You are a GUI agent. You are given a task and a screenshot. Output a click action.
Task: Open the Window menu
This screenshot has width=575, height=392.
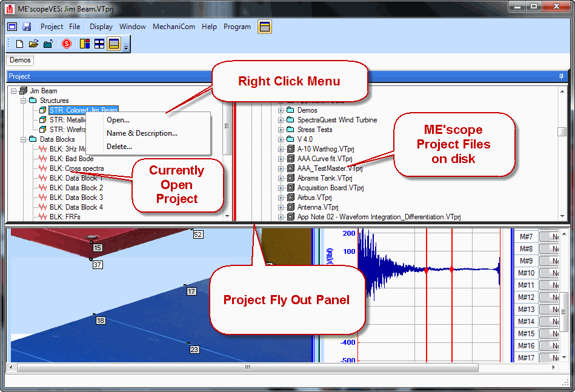[x=133, y=27]
